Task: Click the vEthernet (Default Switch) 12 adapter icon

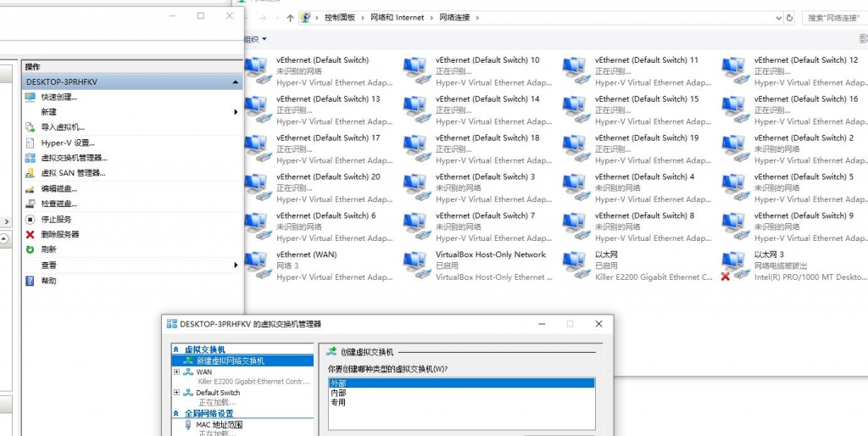Action: click(735, 70)
